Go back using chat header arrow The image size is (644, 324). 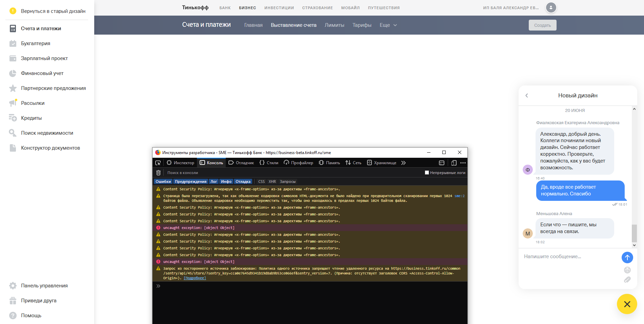[x=527, y=96]
